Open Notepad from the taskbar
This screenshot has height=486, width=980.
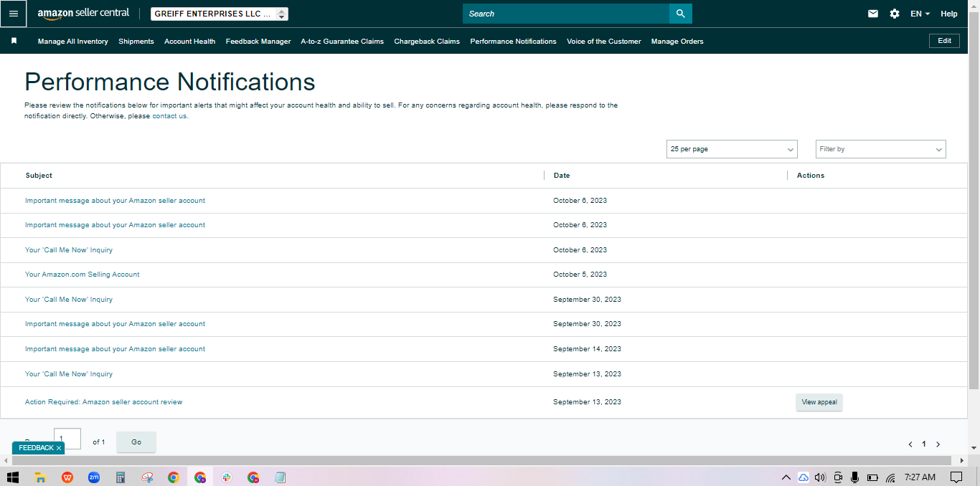(280, 477)
